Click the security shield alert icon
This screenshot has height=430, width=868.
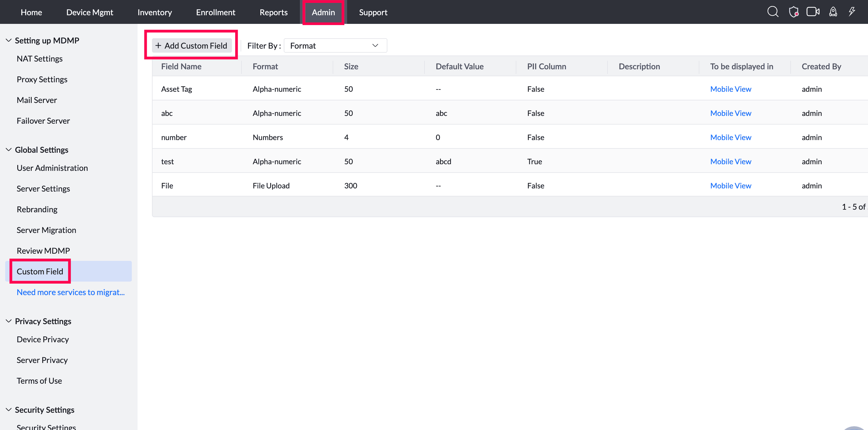tap(793, 12)
